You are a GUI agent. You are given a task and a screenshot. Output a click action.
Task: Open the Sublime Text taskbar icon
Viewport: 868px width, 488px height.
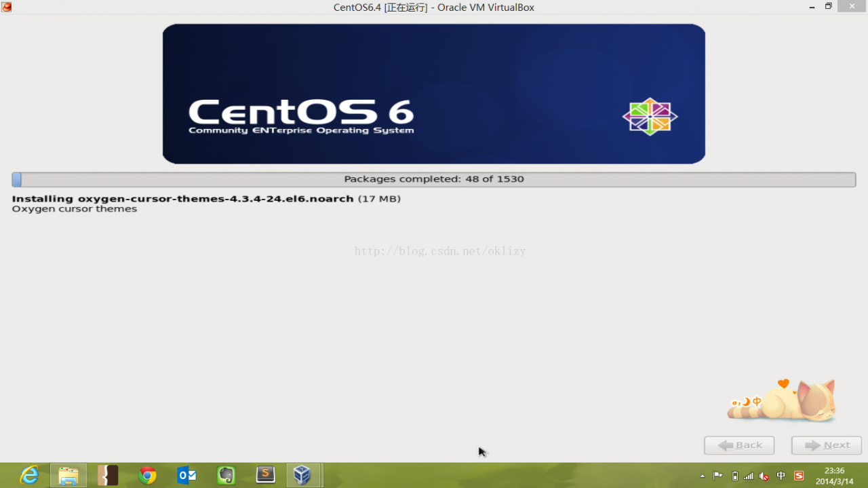(265, 475)
